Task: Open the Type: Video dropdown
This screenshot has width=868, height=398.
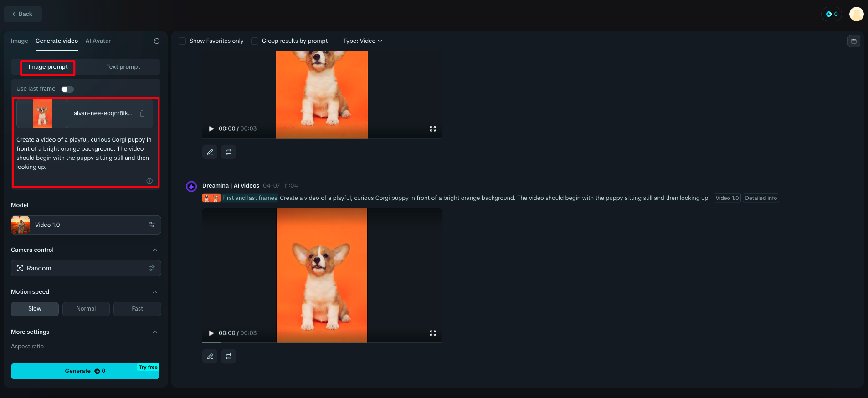Action: pos(363,41)
